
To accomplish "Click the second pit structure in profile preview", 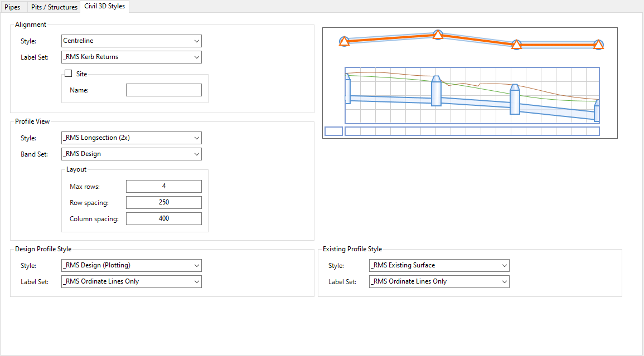I will pyautogui.click(x=436, y=91).
